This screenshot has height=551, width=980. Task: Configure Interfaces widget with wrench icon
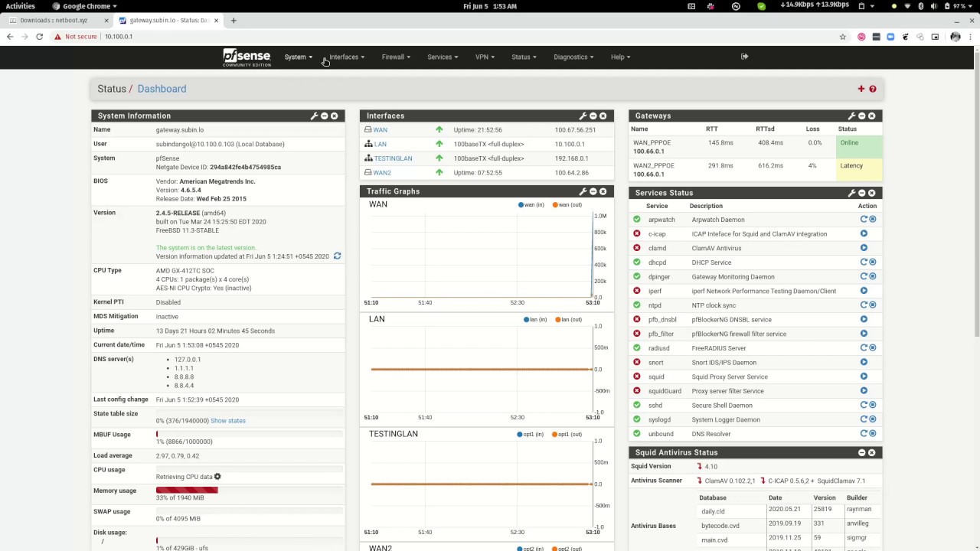583,116
